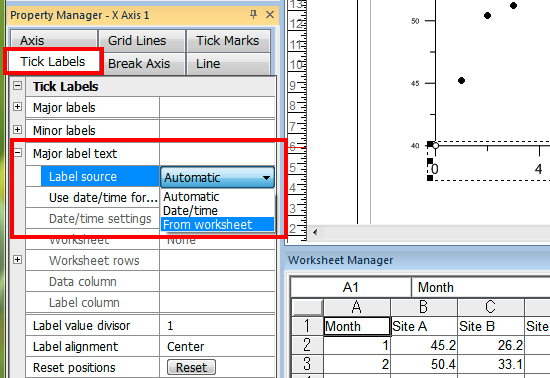Select the Tick Labels tab

coord(53,62)
